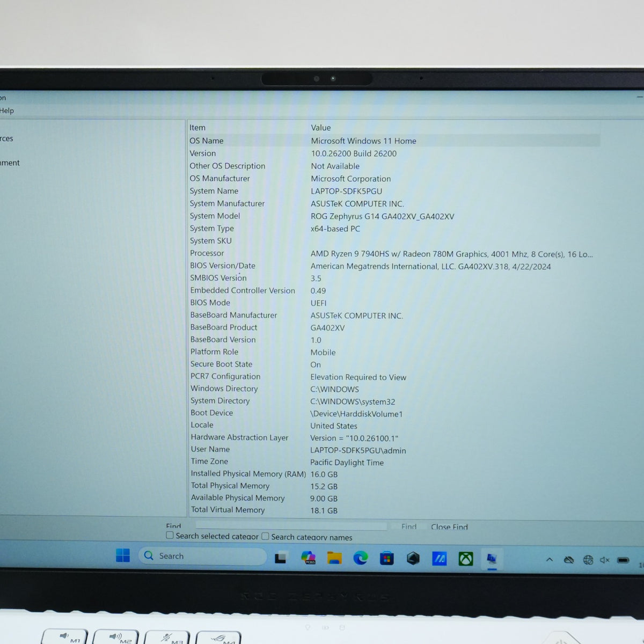644x644 pixels.
Task: Select the 'Hardware Abstraction Layer' row label
Action: coord(239,437)
